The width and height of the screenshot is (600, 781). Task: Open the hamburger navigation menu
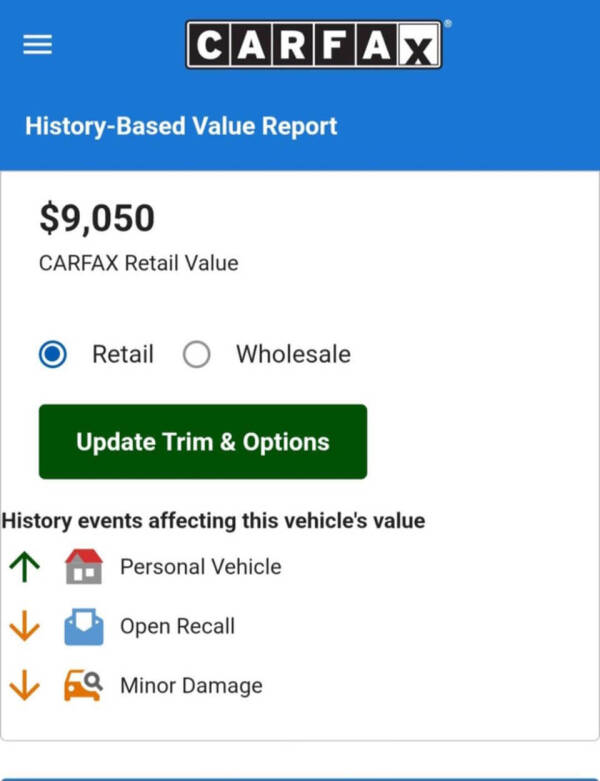(x=38, y=46)
